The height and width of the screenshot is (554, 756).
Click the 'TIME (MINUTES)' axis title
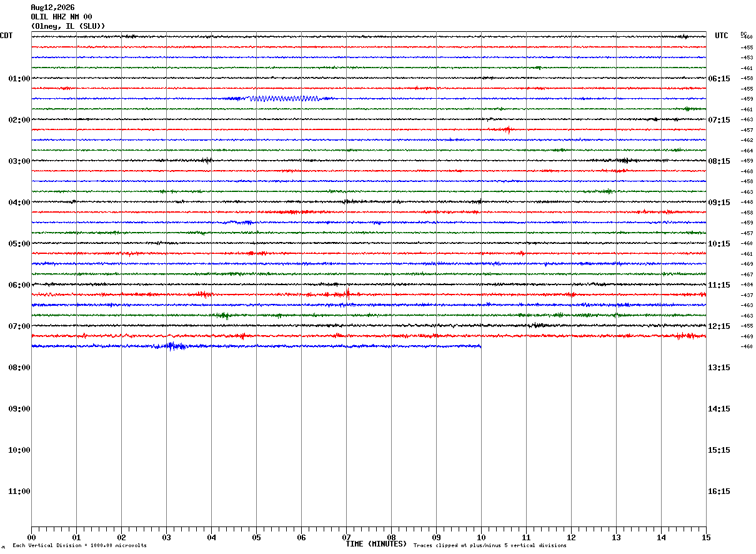[x=376, y=544]
